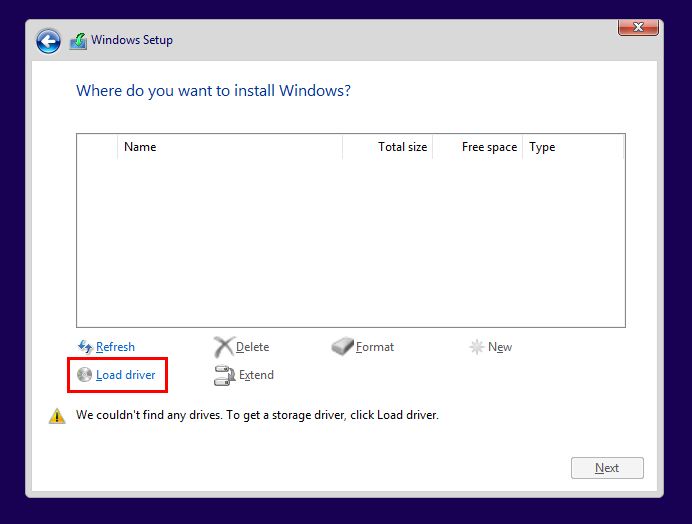692x524 pixels.
Task: Select the Extend link text
Action: point(256,375)
